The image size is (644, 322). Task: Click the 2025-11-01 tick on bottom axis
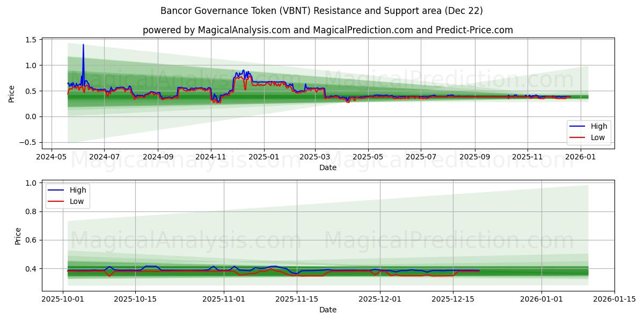[x=225, y=297]
